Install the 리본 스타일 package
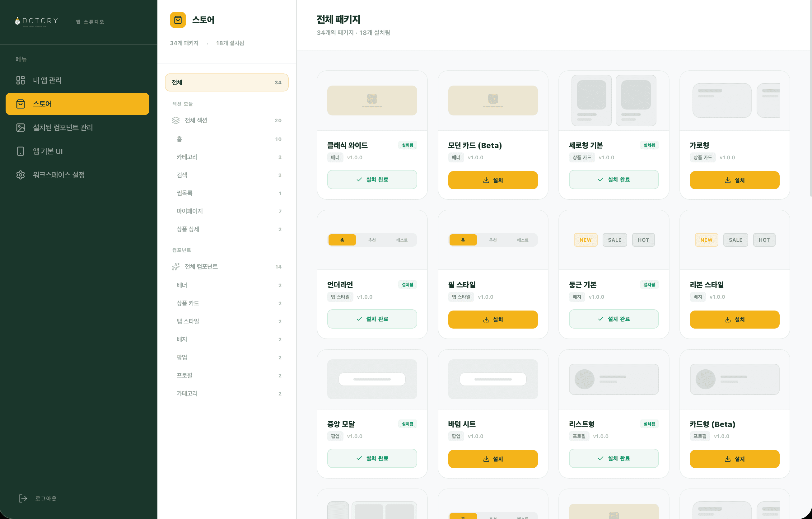Screen dimensions: 812x519 click(735, 319)
